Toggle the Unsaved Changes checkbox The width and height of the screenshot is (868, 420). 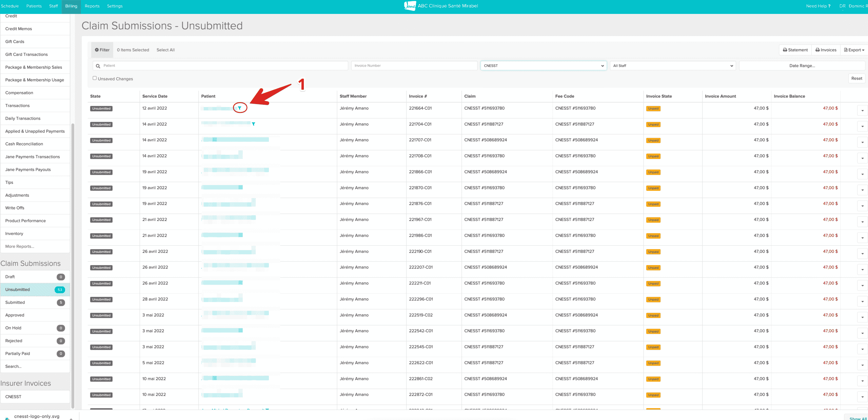click(x=95, y=78)
